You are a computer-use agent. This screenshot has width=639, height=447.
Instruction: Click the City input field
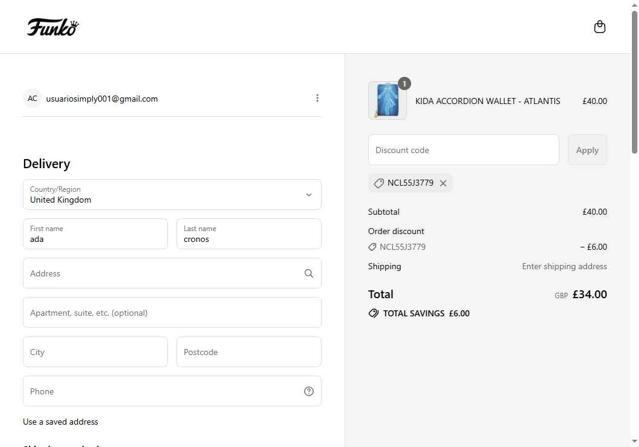coord(95,352)
